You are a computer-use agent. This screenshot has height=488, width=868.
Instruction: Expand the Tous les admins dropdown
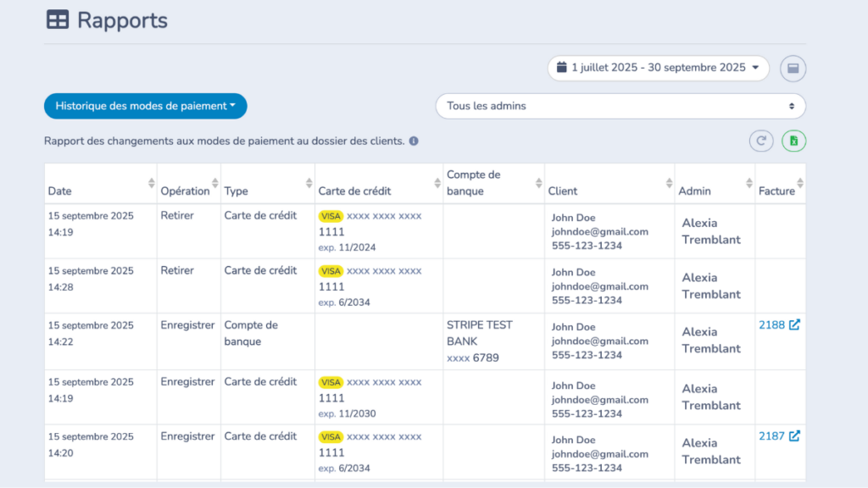[620, 106]
